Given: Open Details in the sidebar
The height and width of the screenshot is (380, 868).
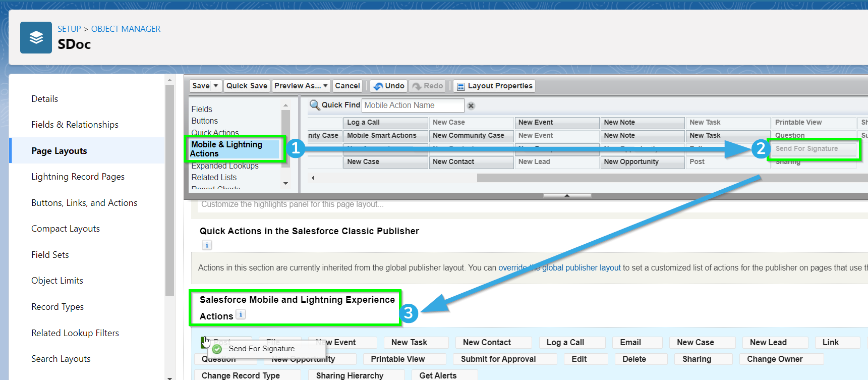Looking at the screenshot, I should tap(45, 99).
